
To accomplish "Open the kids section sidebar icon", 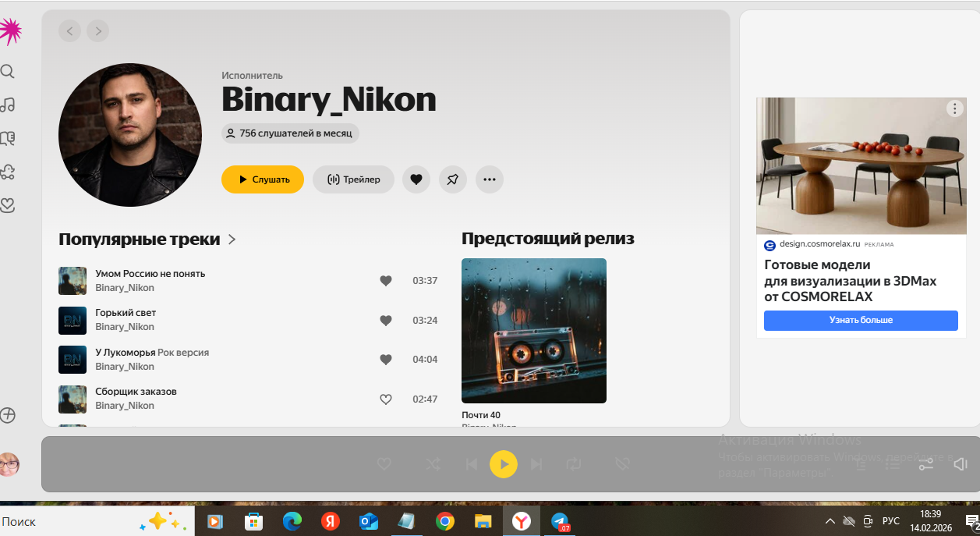I will 8,172.
